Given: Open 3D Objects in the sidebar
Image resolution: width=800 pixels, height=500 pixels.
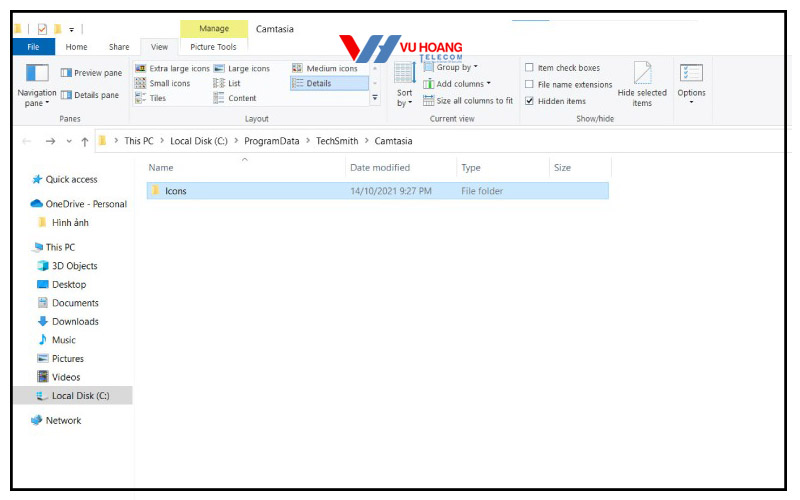Looking at the screenshot, I should point(68,266).
